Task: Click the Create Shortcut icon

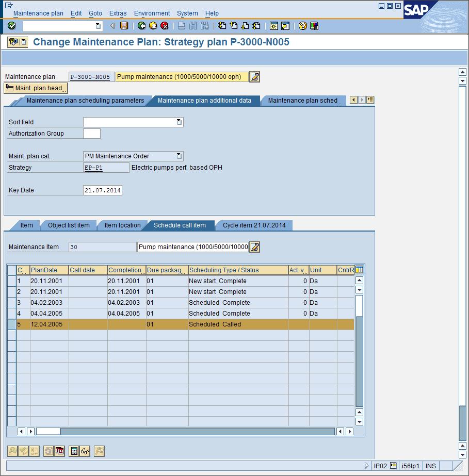Action: pyautogui.click(x=285, y=26)
